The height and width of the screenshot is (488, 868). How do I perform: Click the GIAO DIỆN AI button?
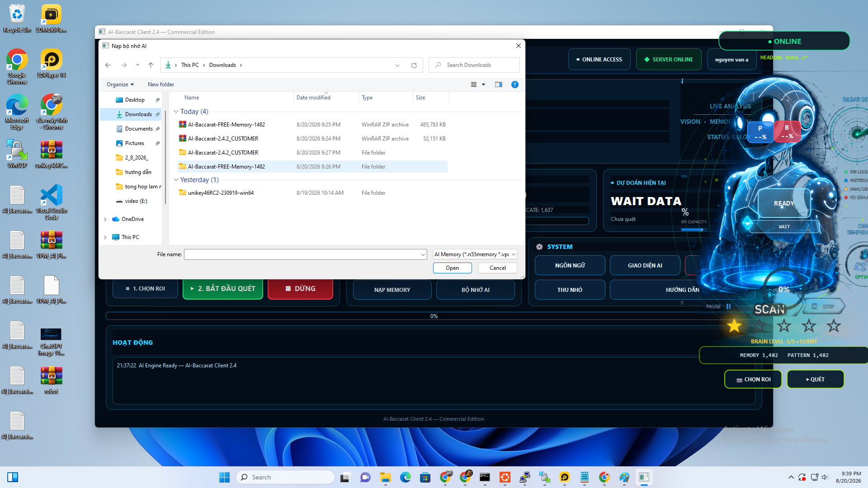point(645,265)
